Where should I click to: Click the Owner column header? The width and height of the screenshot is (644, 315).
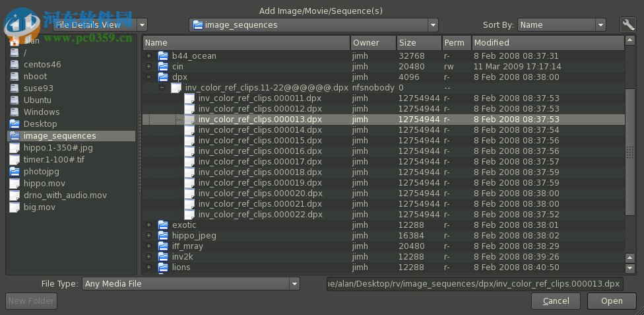373,43
